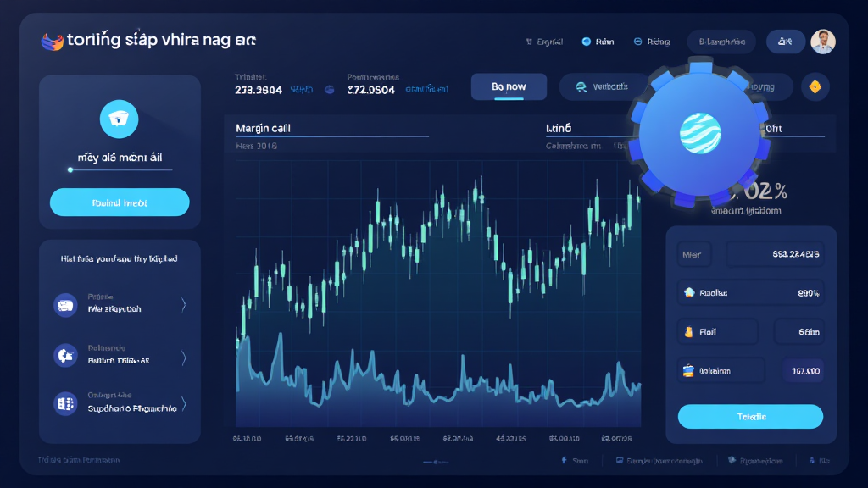868x488 pixels.
Task: Expand the first left list item chevron
Action: [x=184, y=305]
